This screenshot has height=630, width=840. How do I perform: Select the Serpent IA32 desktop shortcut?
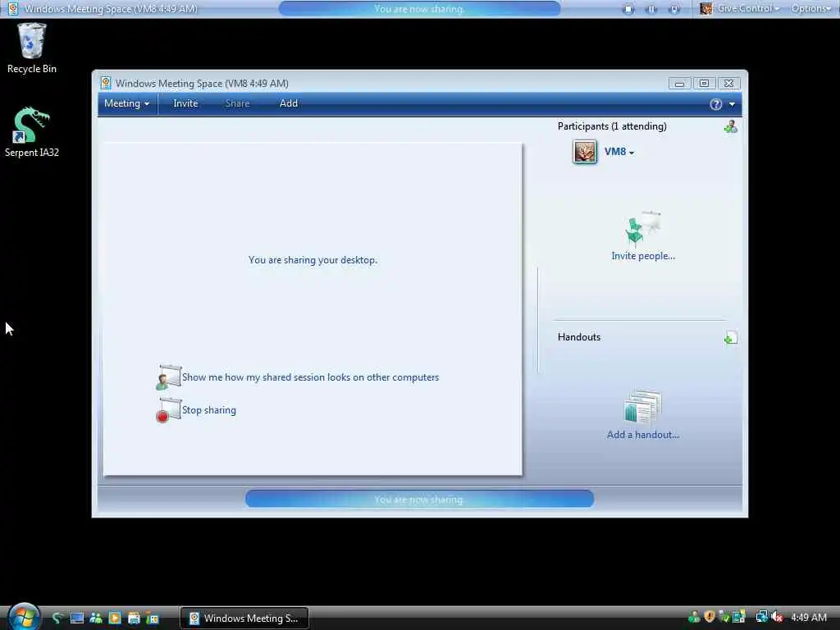[32, 132]
